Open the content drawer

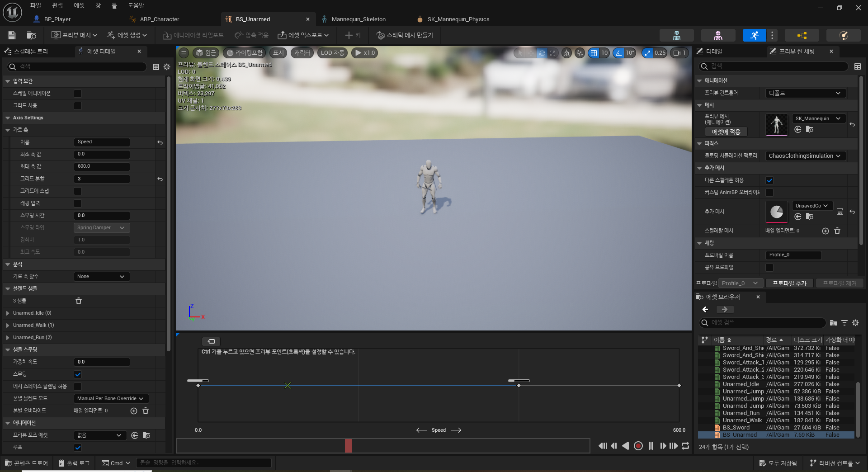tap(26, 463)
